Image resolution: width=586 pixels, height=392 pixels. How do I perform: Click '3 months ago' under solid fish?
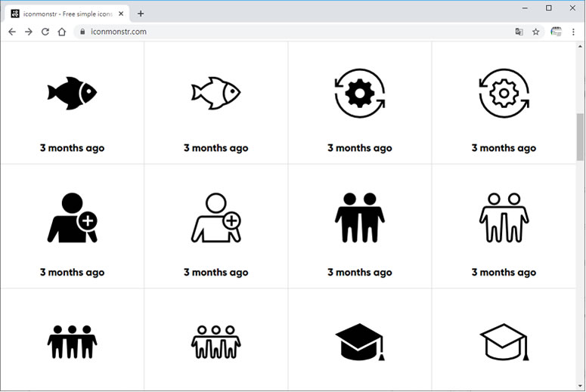click(x=72, y=148)
